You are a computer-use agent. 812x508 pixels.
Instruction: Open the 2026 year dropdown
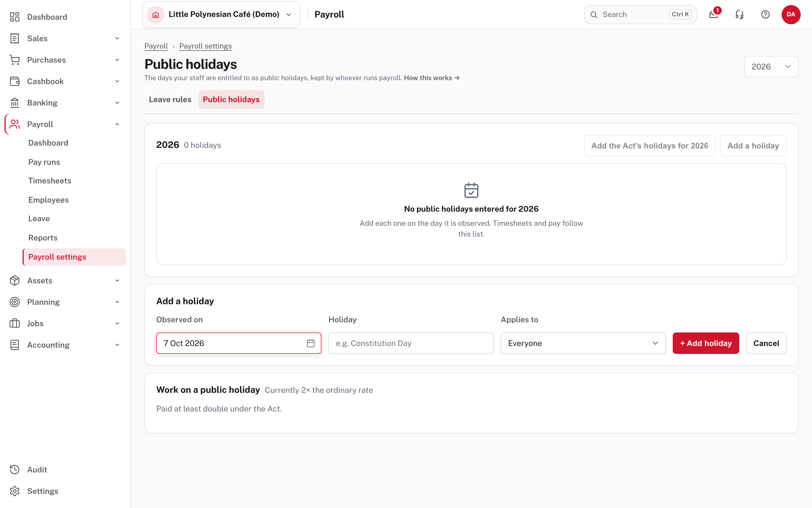pos(771,67)
